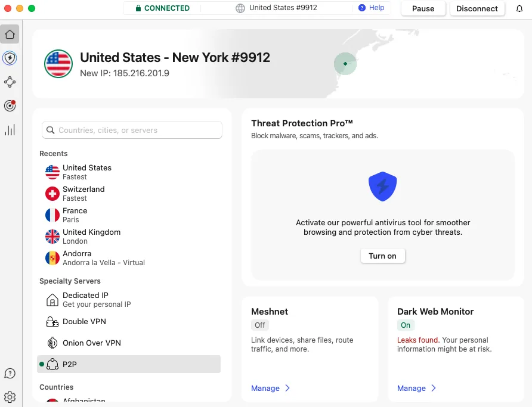
Task: Open statistics bar chart sidebar icon
Action: pos(10,130)
